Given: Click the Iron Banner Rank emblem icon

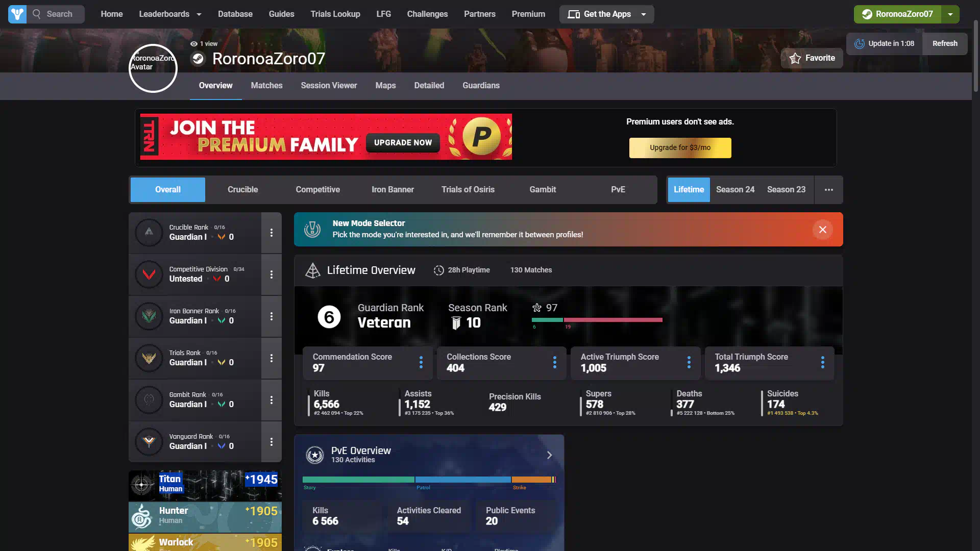Looking at the screenshot, I should (149, 316).
